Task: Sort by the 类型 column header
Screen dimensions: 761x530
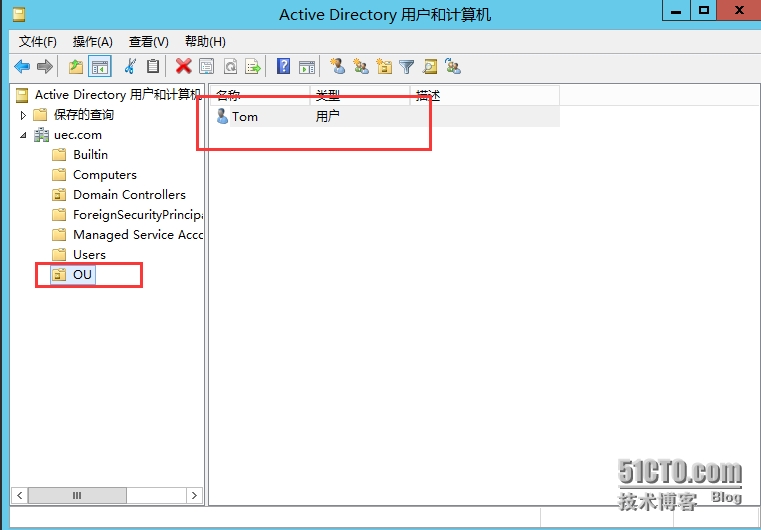Action: click(x=360, y=96)
